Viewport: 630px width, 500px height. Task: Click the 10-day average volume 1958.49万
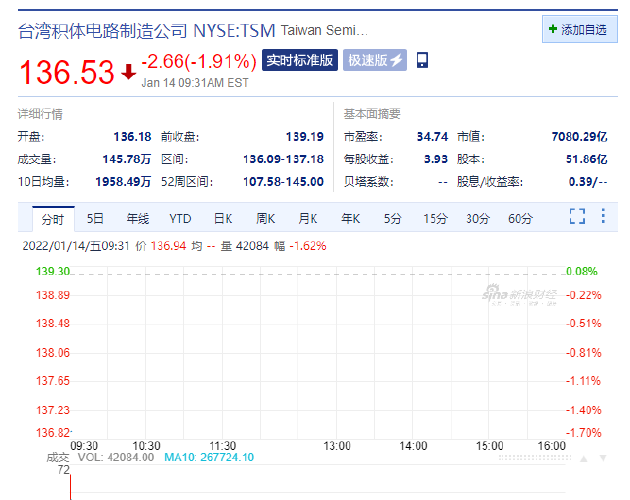pos(123,182)
